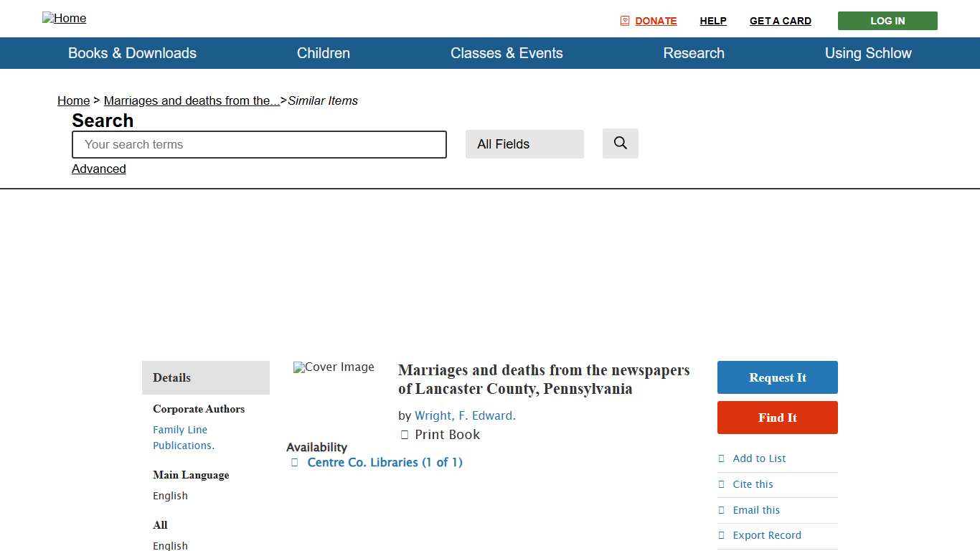The image size is (980, 551).
Task: Click the Export Record icon
Action: point(722,535)
